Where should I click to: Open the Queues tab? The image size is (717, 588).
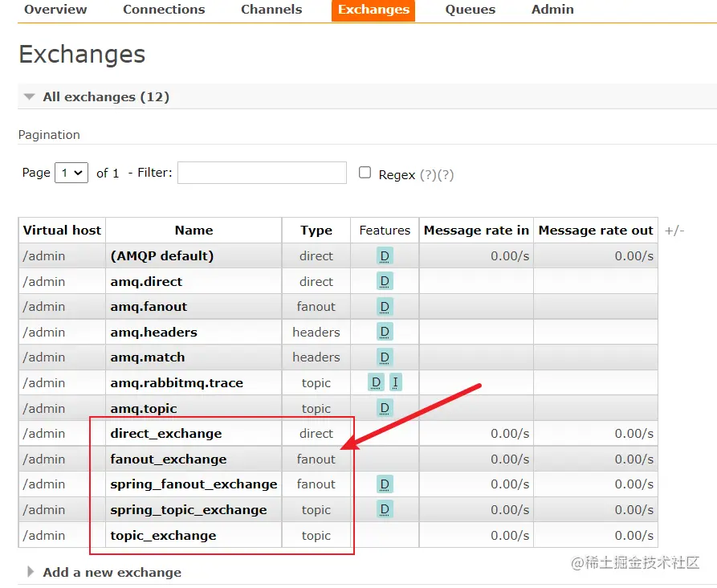[x=470, y=9]
